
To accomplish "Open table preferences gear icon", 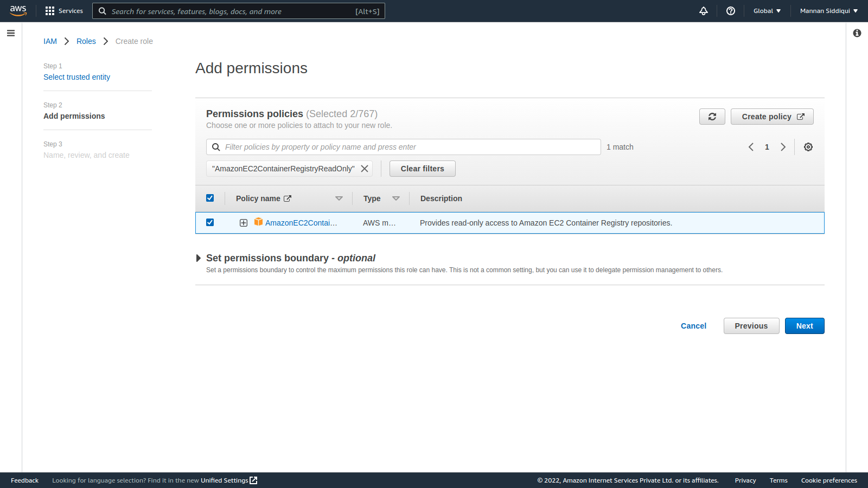I will click(808, 147).
